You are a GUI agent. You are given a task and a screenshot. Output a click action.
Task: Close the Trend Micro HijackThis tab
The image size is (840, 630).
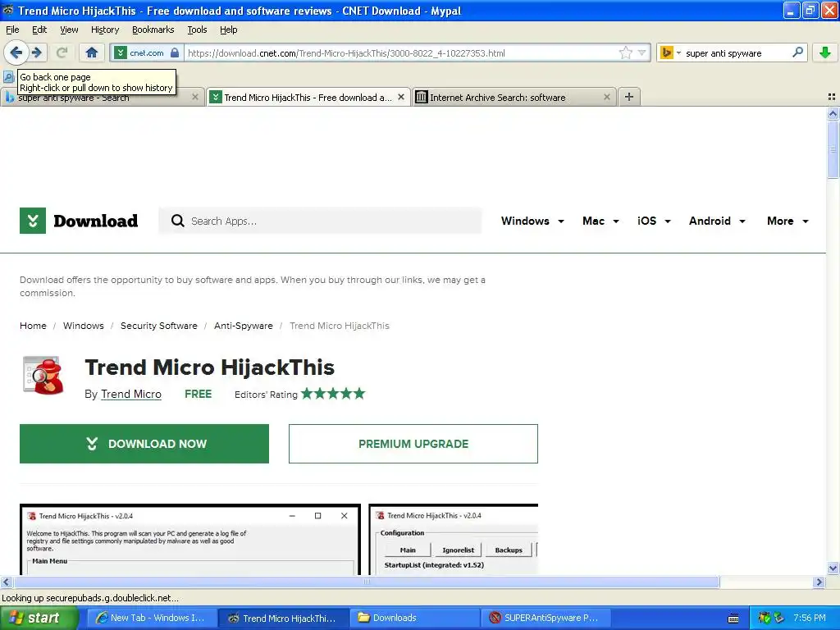pos(400,97)
